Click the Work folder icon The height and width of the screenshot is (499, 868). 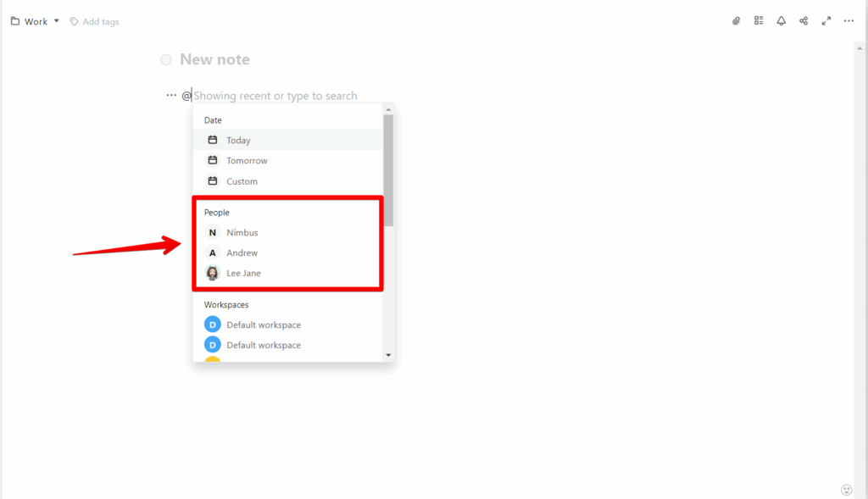click(13, 20)
